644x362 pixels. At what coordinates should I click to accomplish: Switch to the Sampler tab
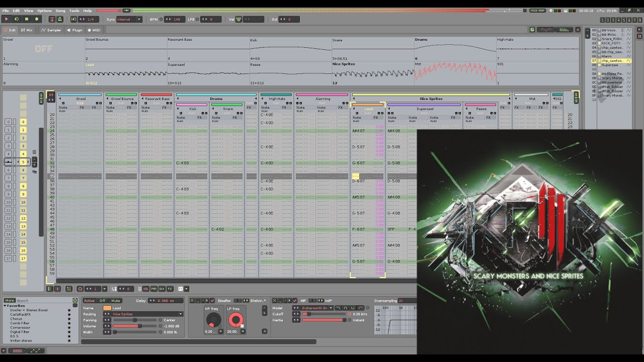pyautogui.click(x=52, y=30)
